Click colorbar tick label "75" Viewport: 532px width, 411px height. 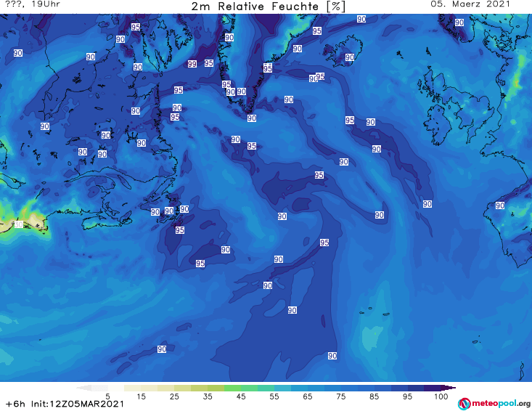point(340,396)
